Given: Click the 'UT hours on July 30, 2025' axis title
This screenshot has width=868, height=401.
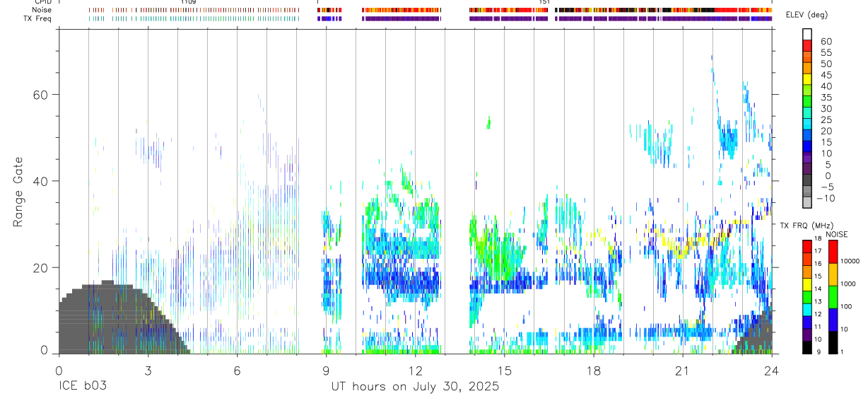Looking at the screenshot, I should click(415, 387).
